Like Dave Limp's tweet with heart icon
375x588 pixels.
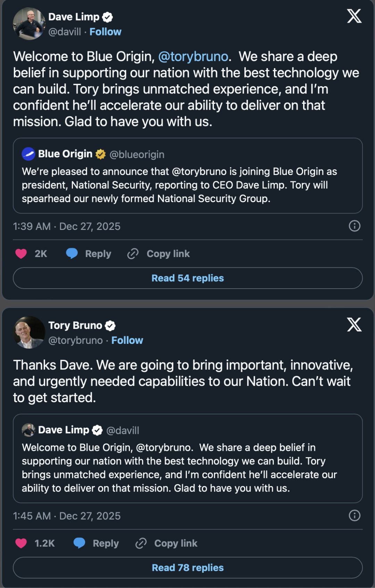pyautogui.click(x=21, y=254)
